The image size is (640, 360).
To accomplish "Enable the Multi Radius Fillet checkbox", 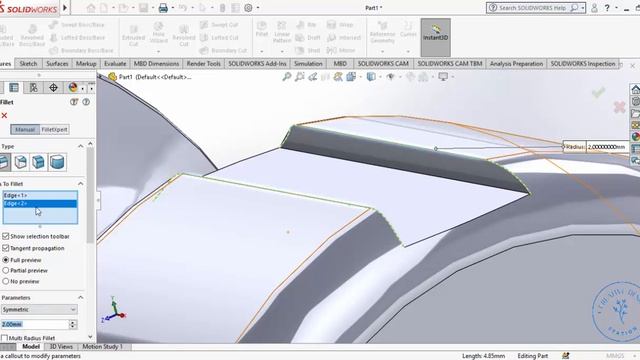I will click(4, 338).
